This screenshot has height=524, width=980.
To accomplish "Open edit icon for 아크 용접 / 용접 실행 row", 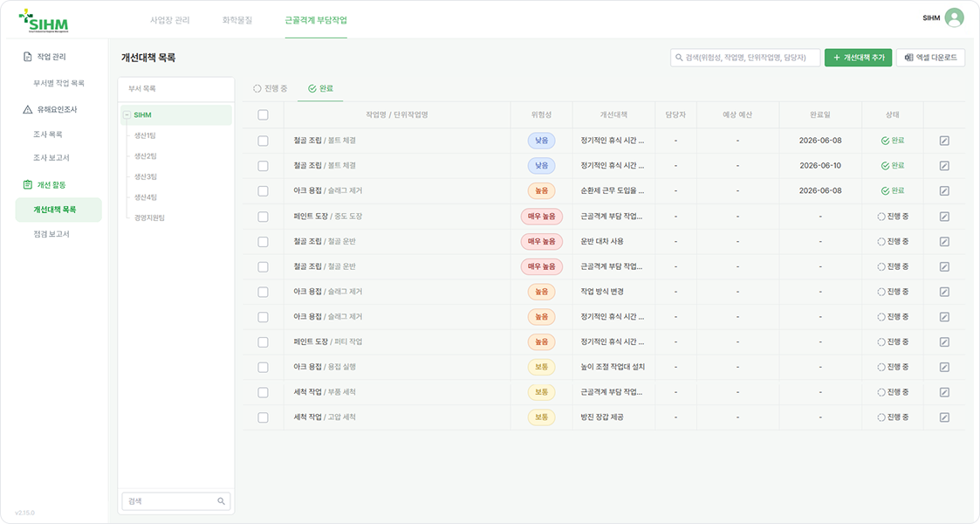I will tap(944, 367).
